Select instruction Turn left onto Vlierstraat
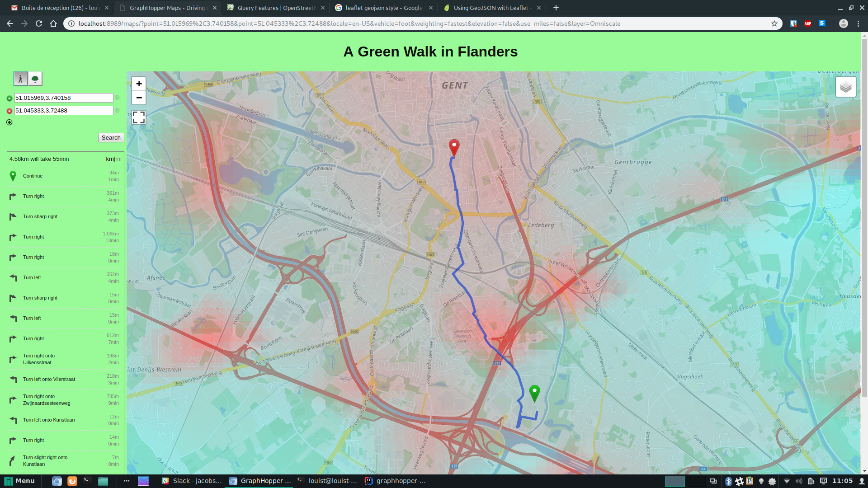The image size is (868, 488). tap(49, 379)
